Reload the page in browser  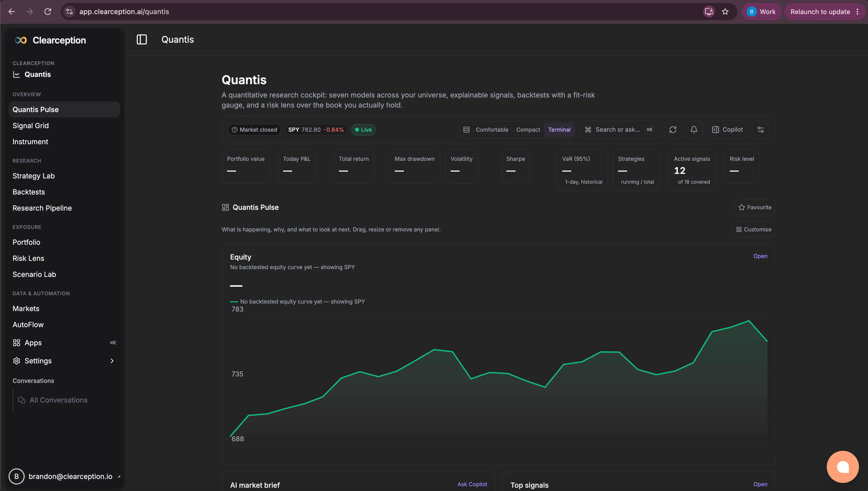pyautogui.click(x=48, y=12)
